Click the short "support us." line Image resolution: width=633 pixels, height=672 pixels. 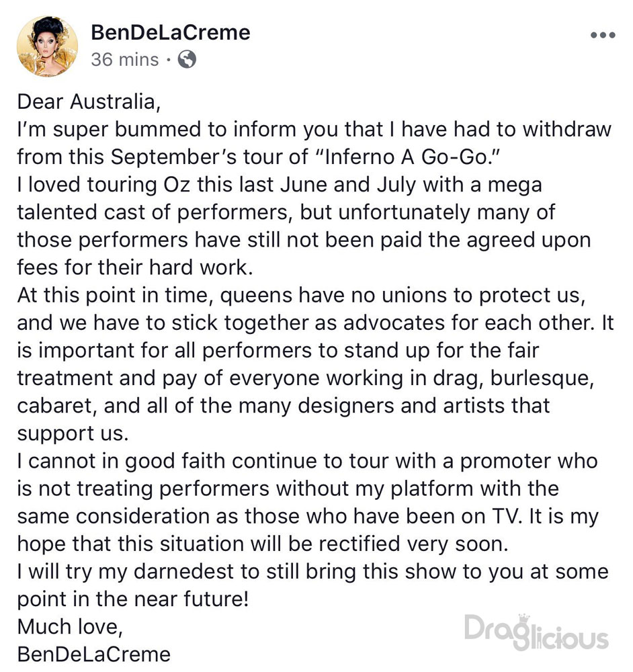click(72, 433)
